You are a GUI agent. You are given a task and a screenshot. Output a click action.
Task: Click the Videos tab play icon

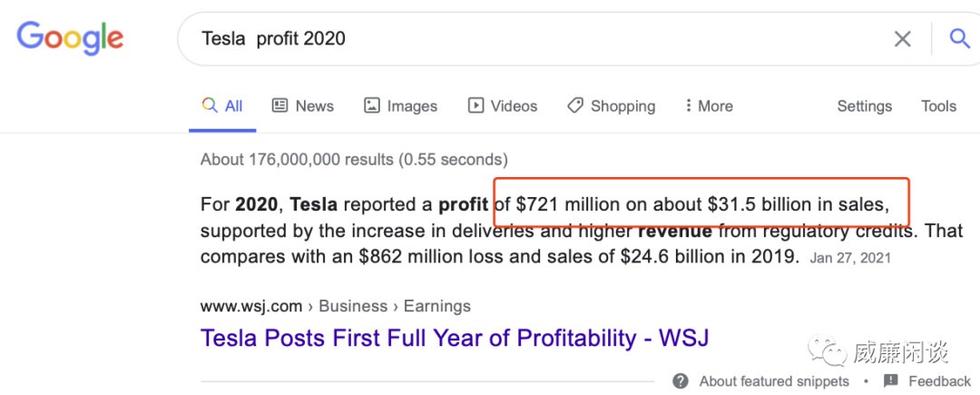coord(475,105)
